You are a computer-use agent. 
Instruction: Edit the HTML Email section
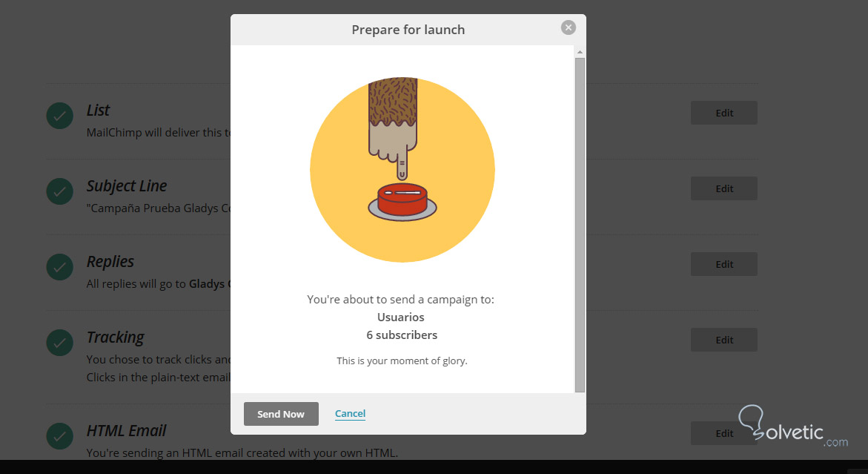723,434
